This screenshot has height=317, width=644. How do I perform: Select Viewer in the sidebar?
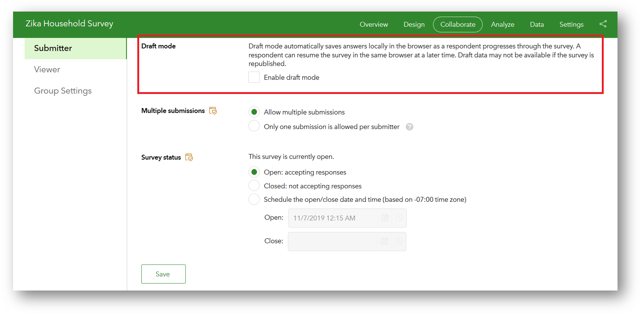tap(47, 69)
